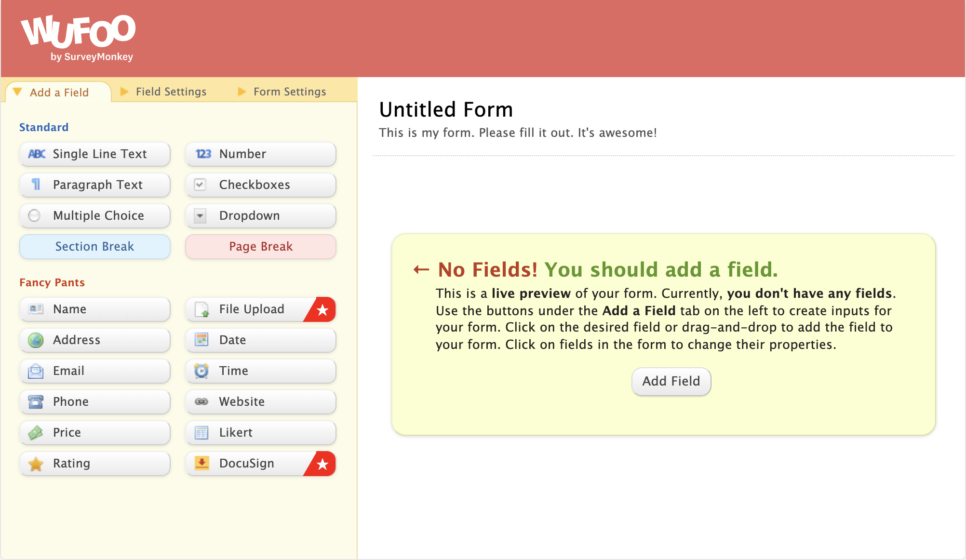Click the Untitled Form title

446,109
